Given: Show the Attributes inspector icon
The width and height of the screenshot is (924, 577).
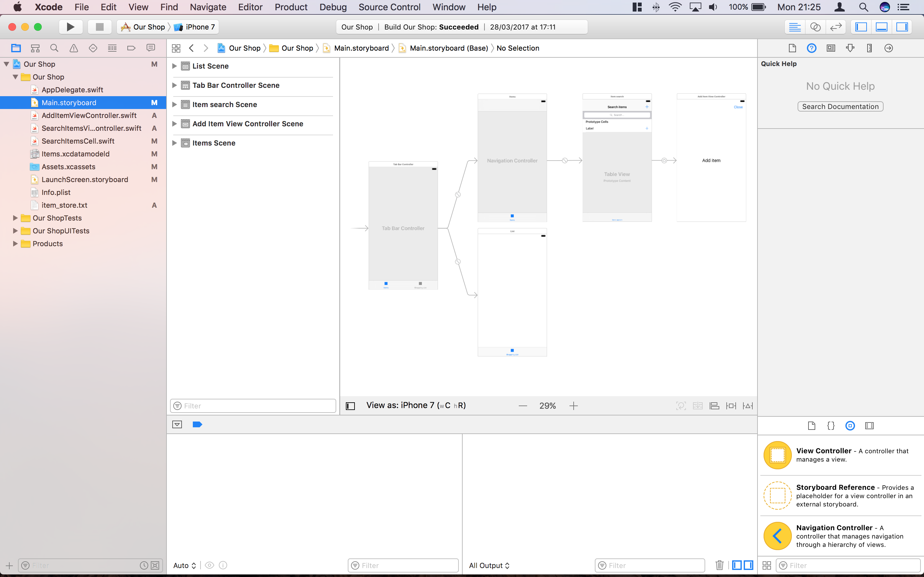Looking at the screenshot, I should click(x=850, y=48).
